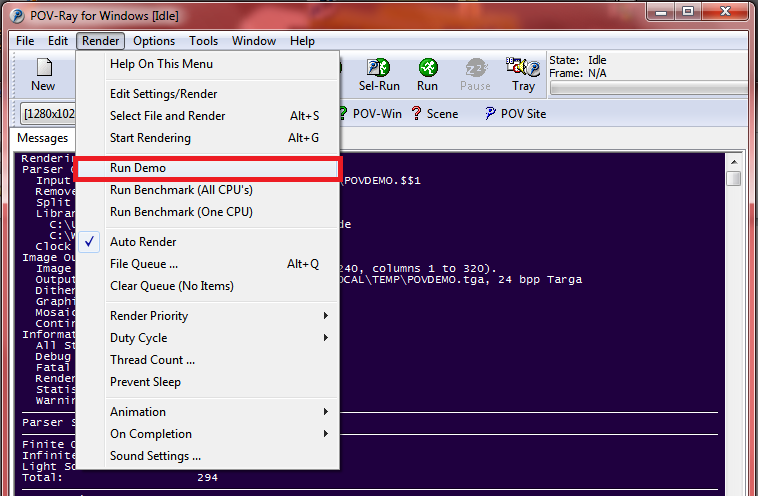758x496 pixels.
Task: Open the Tools menu
Action: coord(204,41)
